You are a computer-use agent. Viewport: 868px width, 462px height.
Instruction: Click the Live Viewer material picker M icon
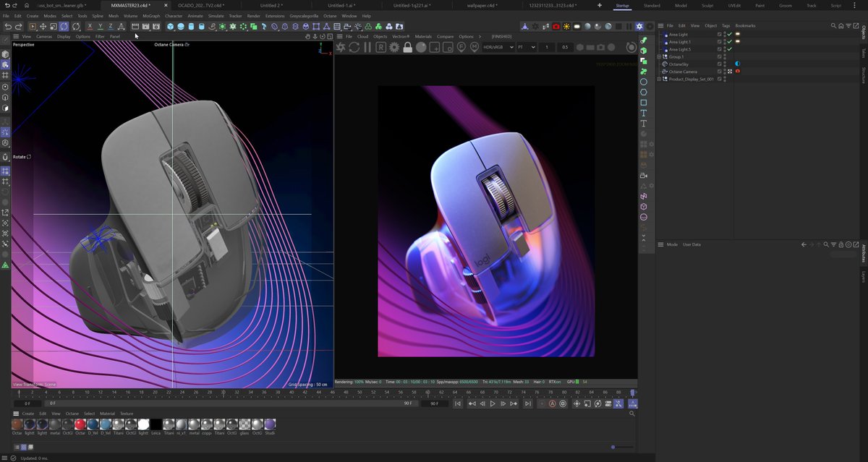(x=475, y=47)
